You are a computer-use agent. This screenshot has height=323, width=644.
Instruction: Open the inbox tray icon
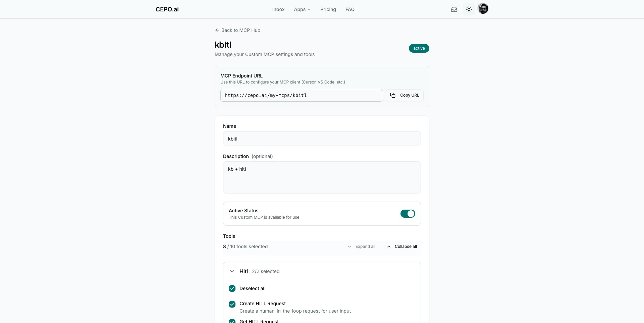[454, 9]
